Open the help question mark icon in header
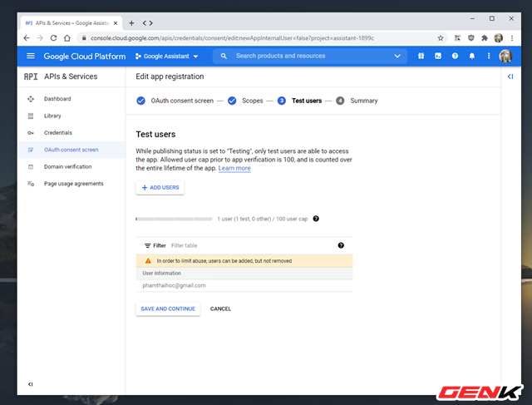Image resolution: width=532 pixels, height=405 pixels. 455,56
